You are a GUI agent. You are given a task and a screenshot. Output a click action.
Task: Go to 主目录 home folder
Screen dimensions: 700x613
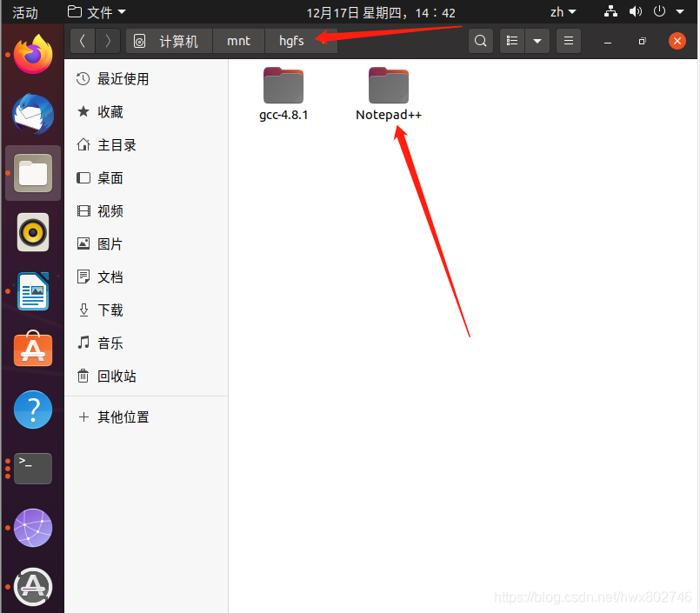(146, 145)
